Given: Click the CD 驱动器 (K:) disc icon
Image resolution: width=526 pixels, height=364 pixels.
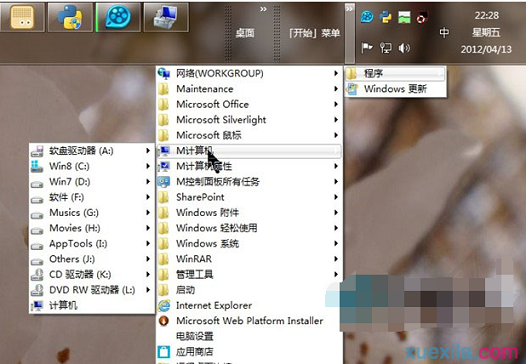Looking at the screenshot, I should (37, 275).
